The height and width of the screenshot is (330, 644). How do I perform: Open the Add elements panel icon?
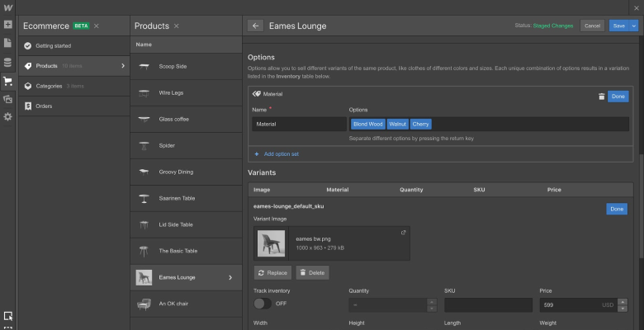coord(7,24)
